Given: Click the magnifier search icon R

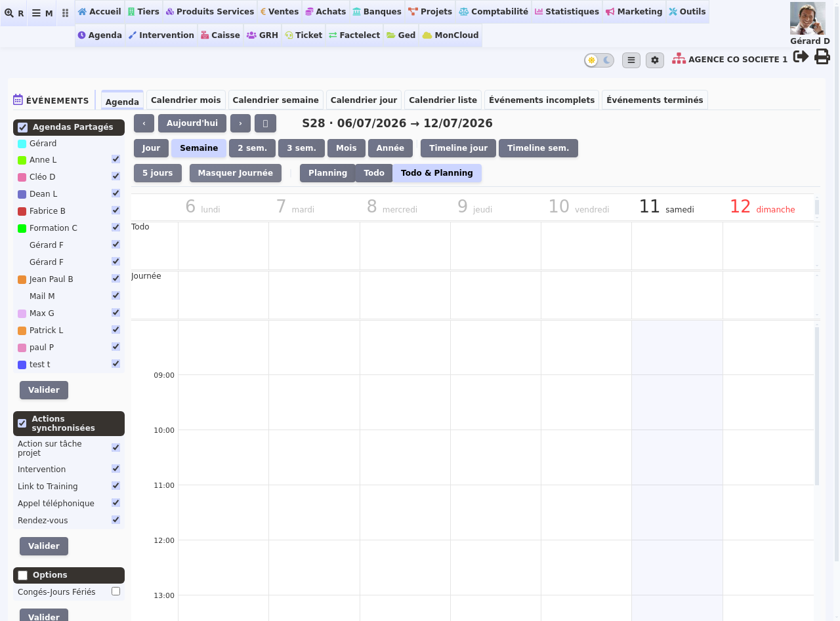Looking at the screenshot, I should click(x=14, y=13).
